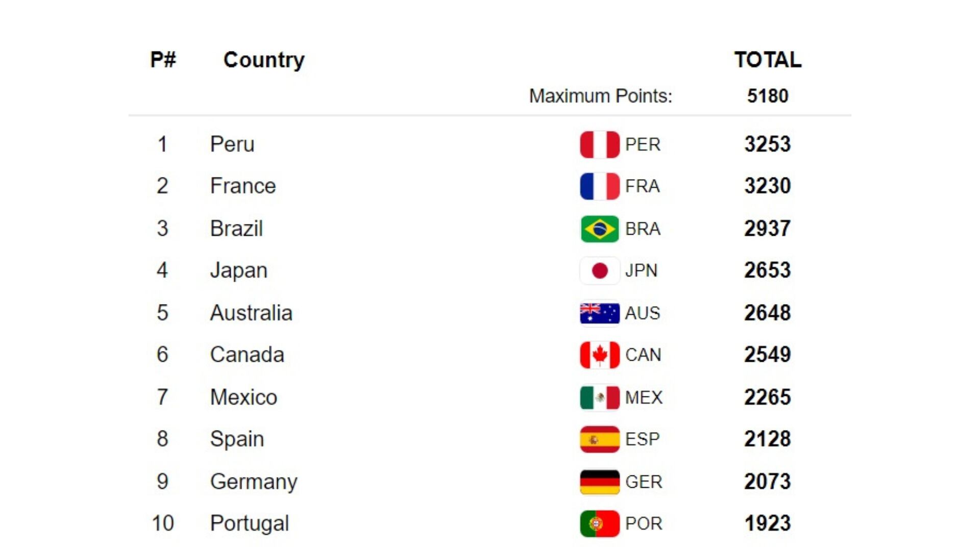The height and width of the screenshot is (551, 980).
Task: Open the Germany country name
Action: coord(254,482)
